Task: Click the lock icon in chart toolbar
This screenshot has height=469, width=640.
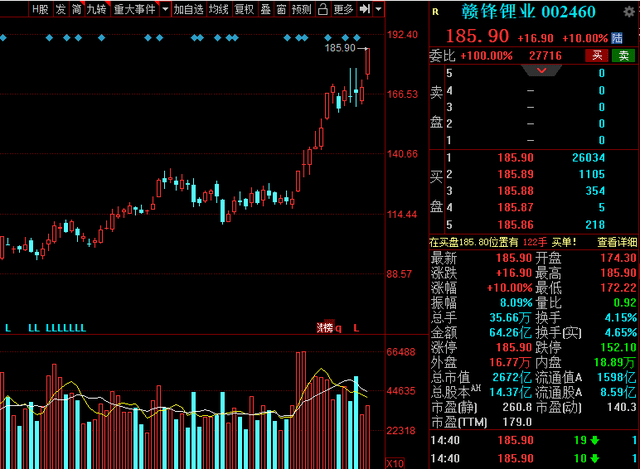Action: pyautogui.click(x=322, y=9)
